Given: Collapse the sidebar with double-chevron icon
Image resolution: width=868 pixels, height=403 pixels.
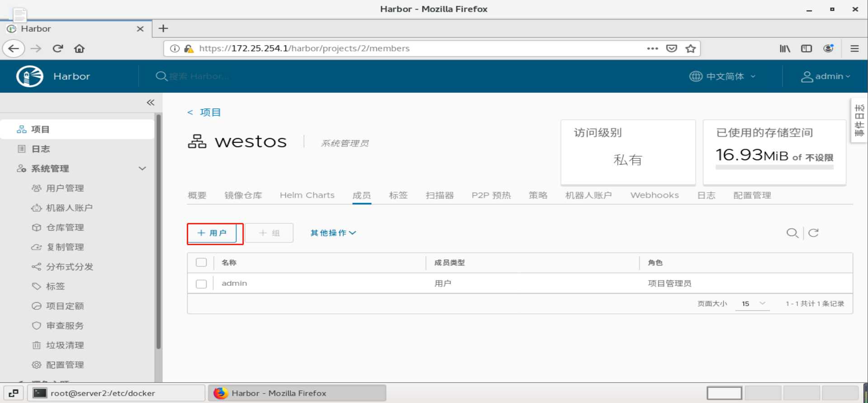Looking at the screenshot, I should [151, 103].
